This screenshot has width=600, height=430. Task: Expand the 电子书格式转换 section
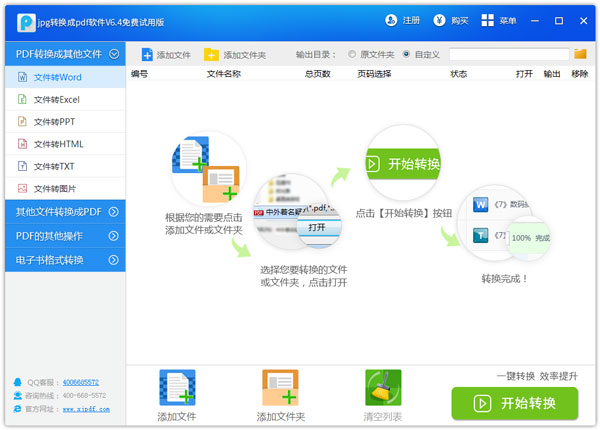pyautogui.click(x=114, y=260)
